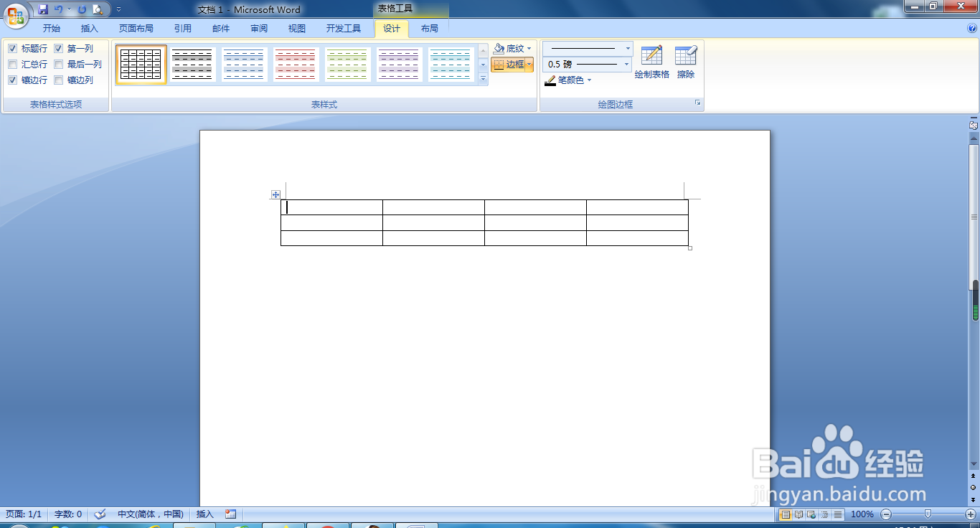Click the Save icon in quick access toolbar
Viewport: 980px width, 528px height.
point(43,9)
